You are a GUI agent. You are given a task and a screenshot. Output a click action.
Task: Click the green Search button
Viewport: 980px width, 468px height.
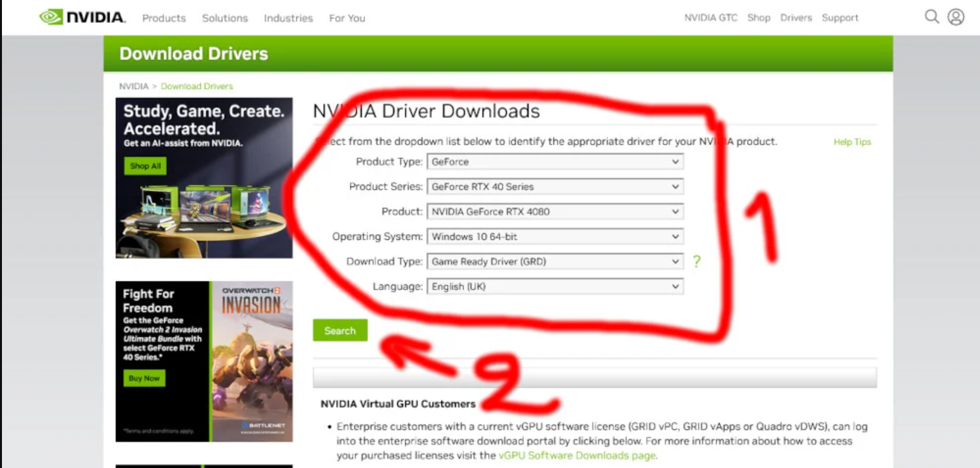tap(340, 331)
